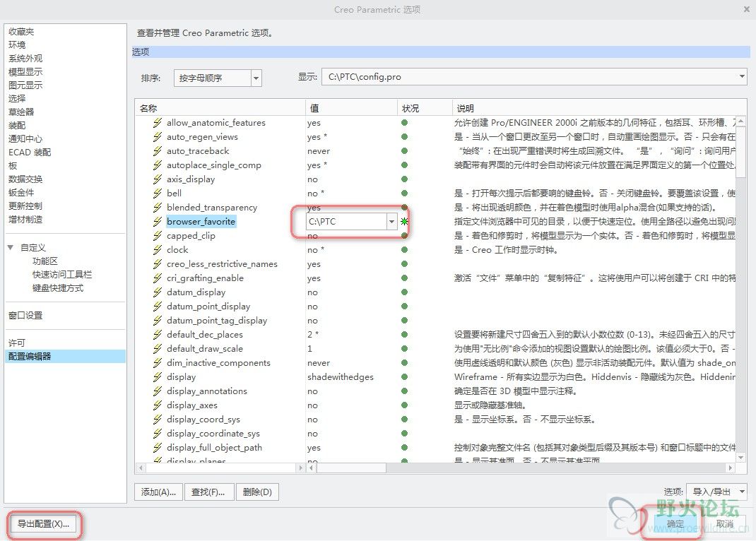This screenshot has width=756, height=541.
Task: Click lightning icon beside datum_display
Action: click(157, 292)
